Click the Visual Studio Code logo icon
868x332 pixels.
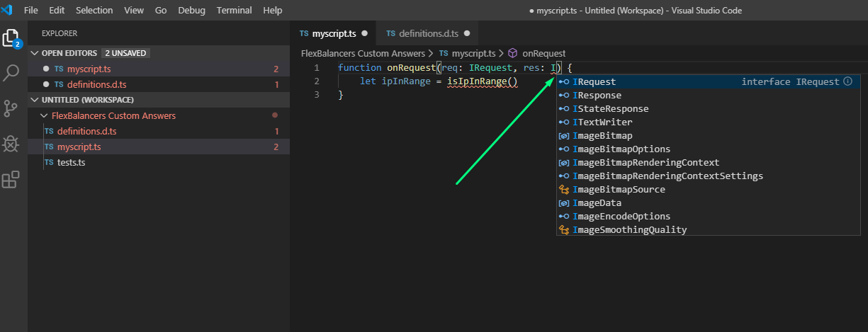click(x=8, y=11)
